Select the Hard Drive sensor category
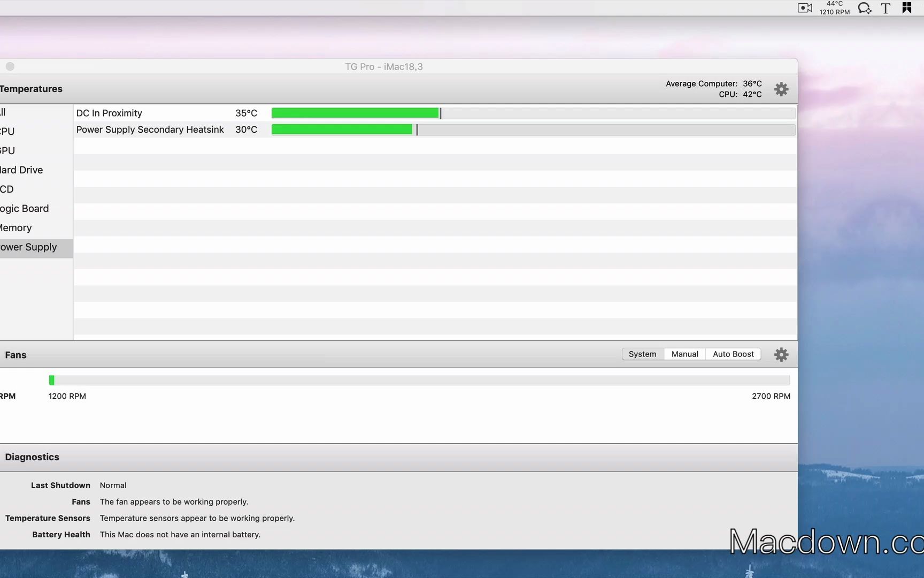The width and height of the screenshot is (924, 578). click(x=36, y=170)
